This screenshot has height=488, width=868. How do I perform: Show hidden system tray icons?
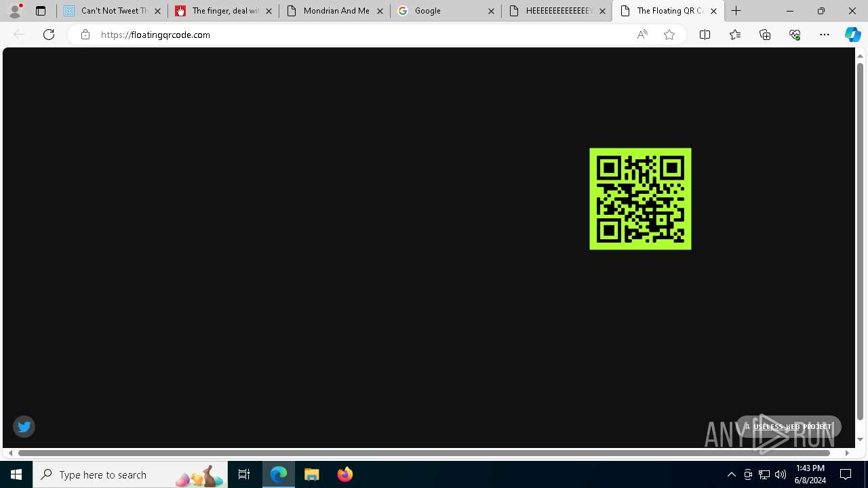pyautogui.click(x=731, y=474)
